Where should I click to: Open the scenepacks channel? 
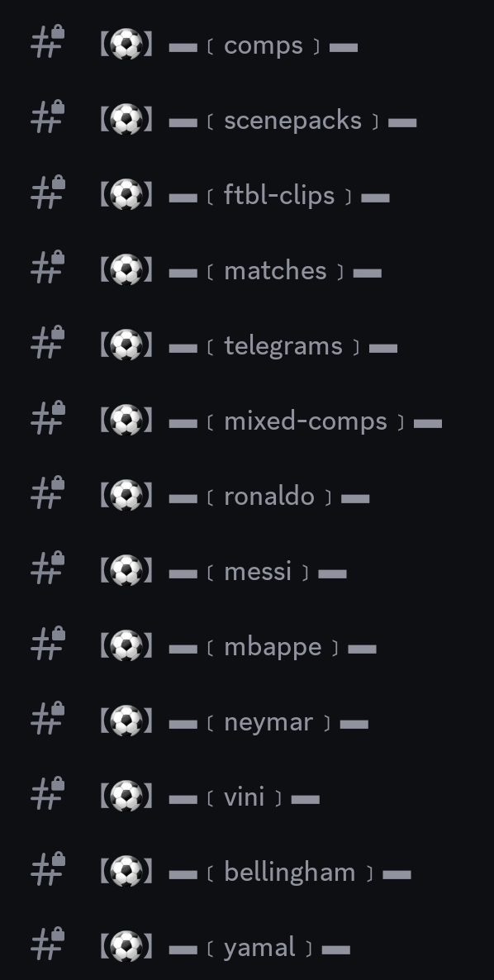(247, 120)
